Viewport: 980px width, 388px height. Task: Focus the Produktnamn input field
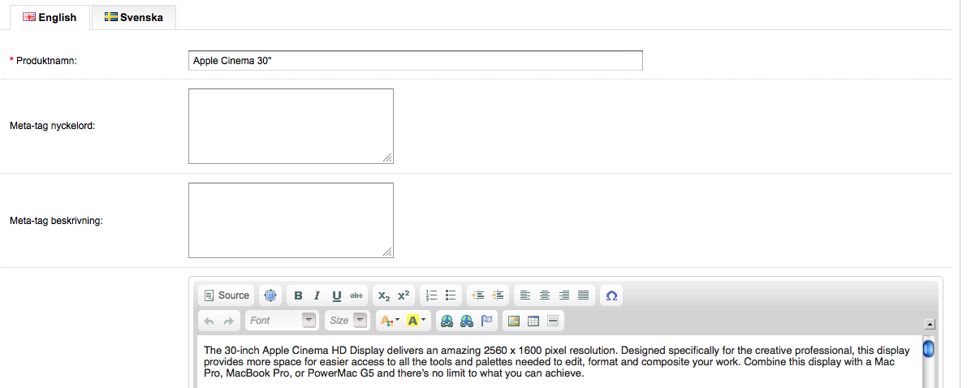[416, 61]
